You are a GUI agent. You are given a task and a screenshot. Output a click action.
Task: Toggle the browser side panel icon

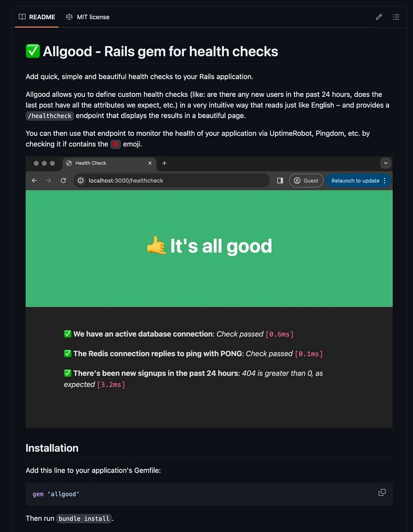[280, 180]
